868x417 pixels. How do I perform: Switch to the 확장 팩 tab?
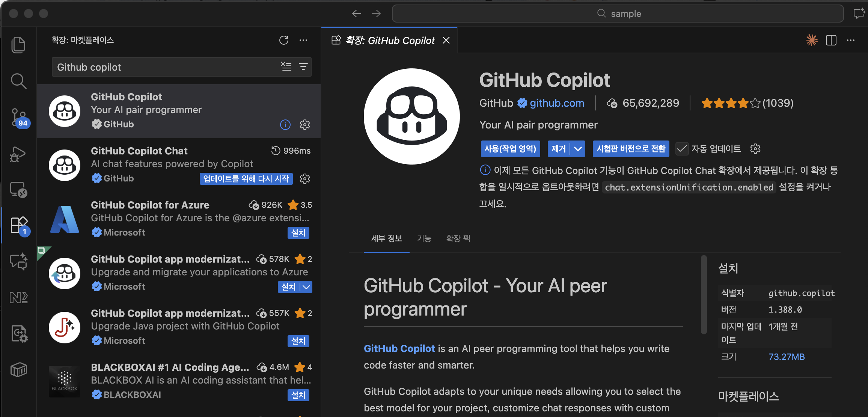pyautogui.click(x=458, y=239)
